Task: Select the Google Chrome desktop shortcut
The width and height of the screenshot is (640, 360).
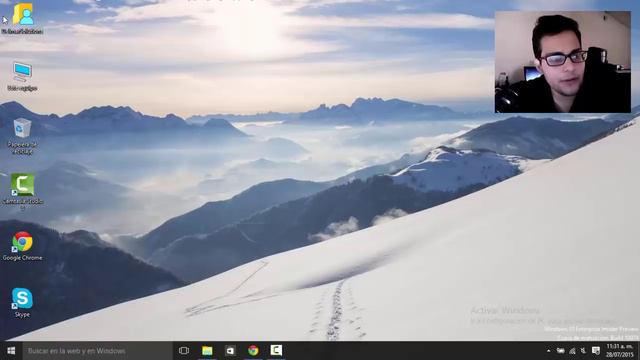Action: click(x=22, y=246)
